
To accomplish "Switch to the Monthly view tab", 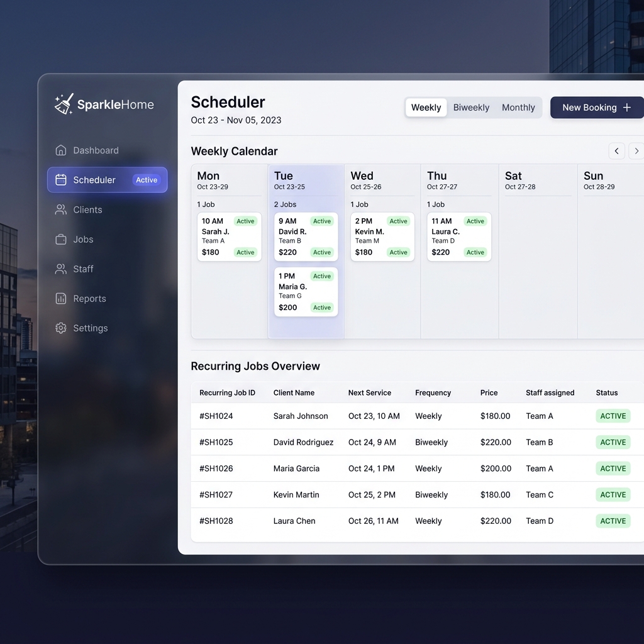I will [518, 108].
